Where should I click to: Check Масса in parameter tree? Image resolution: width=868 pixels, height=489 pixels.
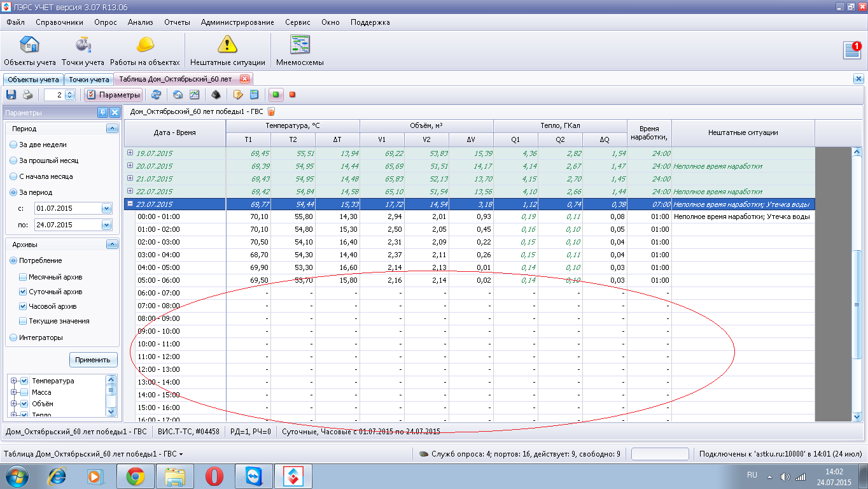click(25, 392)
